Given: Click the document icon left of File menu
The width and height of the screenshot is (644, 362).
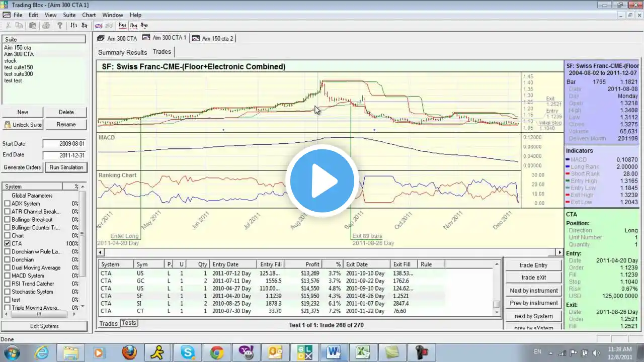Looking at the screenshot, I should (6, 15).
